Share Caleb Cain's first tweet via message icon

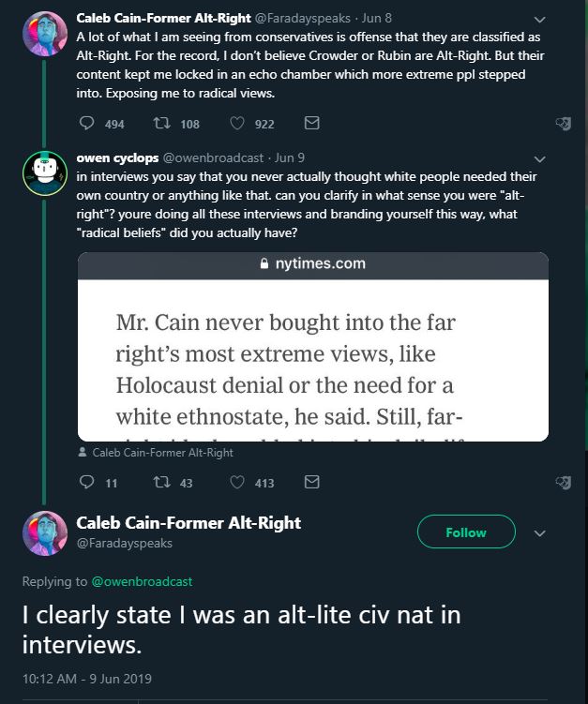[x=312, y=124]
